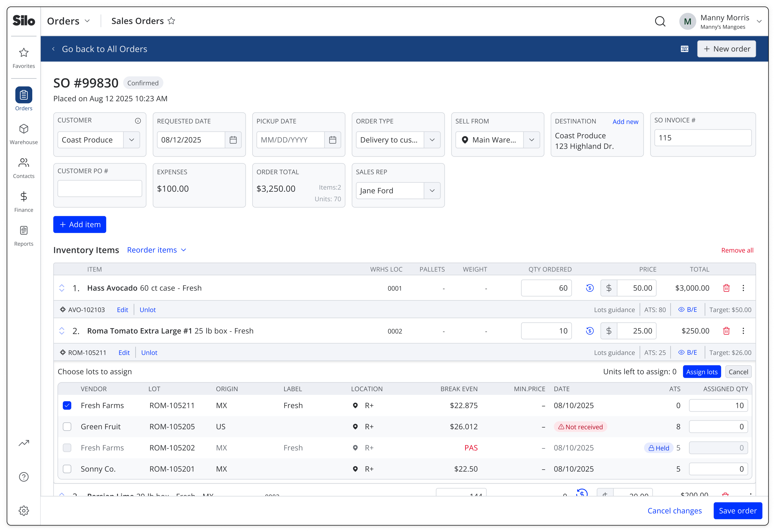
Task: Open the Requested Date calendar picker
Action: [233, 140]
